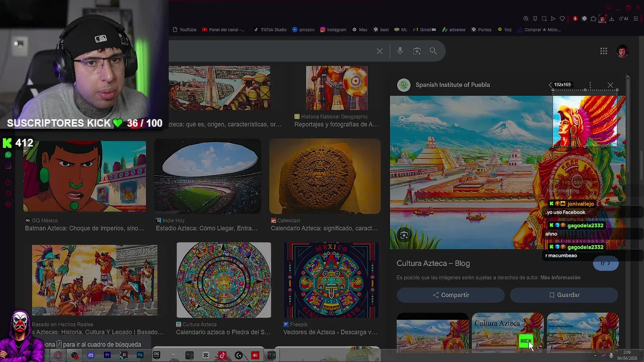Open Comprar Moto bookmark
Viewport: 644px width, 362px height.
[x=539, y=30]
